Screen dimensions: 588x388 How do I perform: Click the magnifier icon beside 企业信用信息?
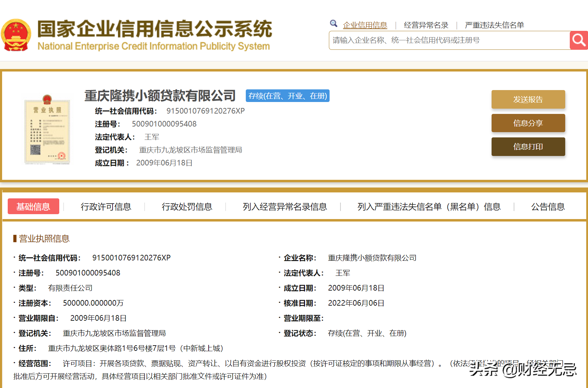(x=333, y=23)
